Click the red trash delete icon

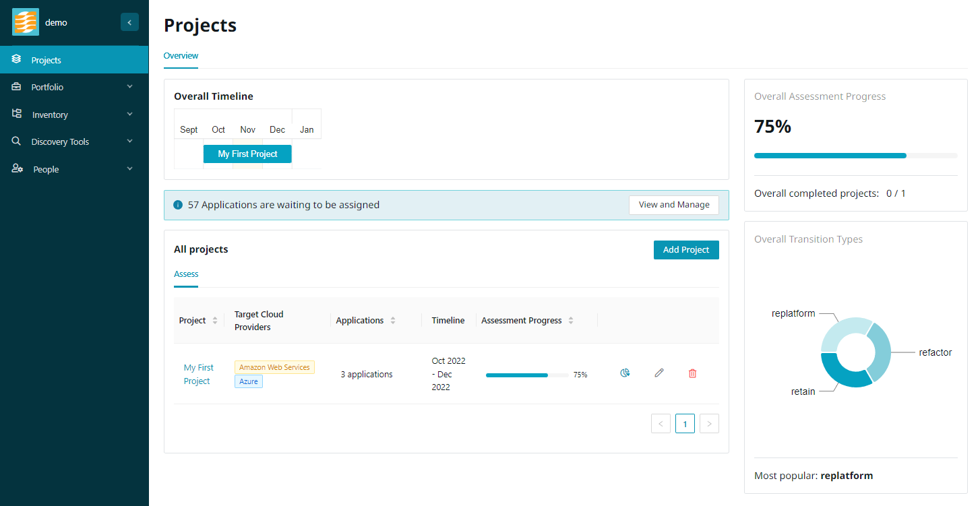point(692,373)
